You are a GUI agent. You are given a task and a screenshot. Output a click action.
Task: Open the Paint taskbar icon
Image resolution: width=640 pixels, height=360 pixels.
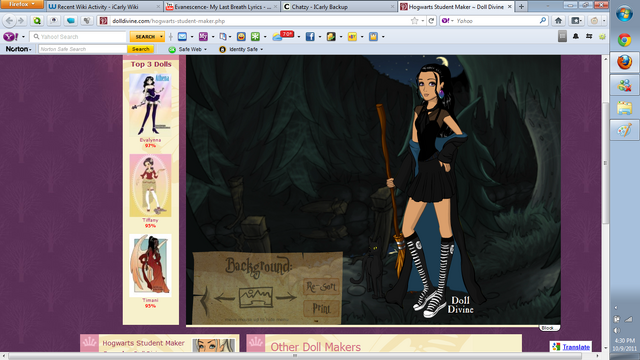tap(624, 130)
